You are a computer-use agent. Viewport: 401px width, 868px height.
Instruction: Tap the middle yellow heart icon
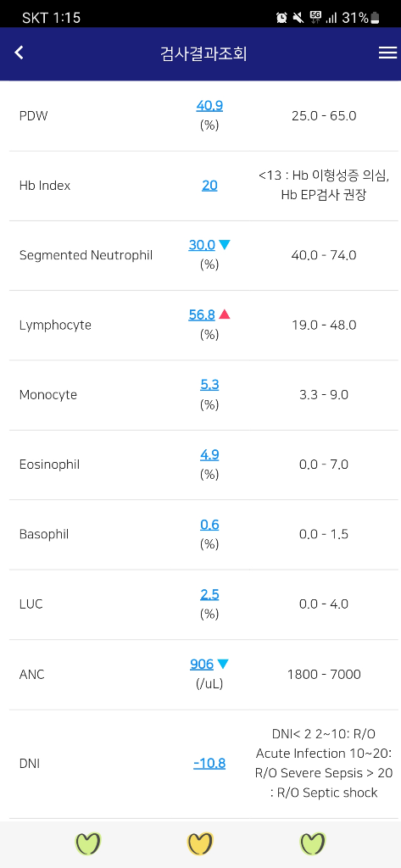point(200,843)
